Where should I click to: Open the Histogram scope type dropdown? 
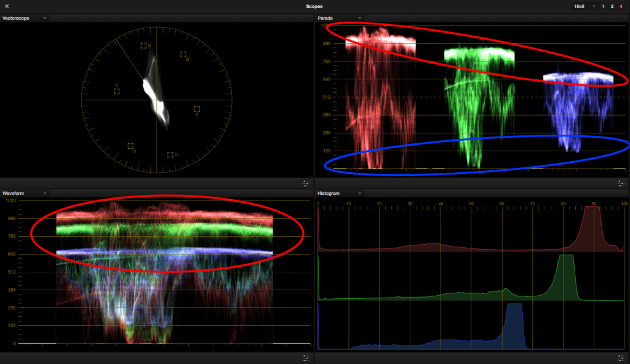tap(360, 193)
